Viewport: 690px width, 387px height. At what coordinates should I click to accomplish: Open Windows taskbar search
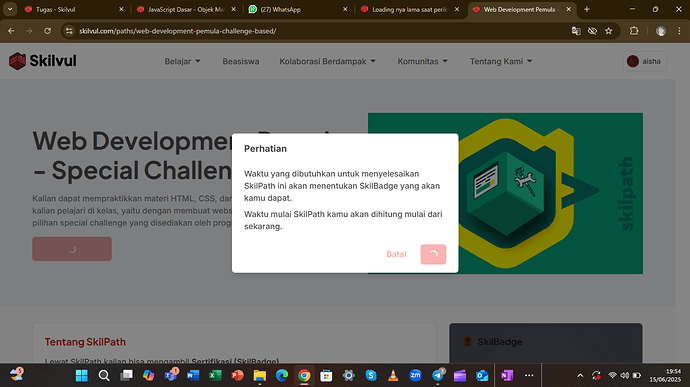[x=104, y=376]
